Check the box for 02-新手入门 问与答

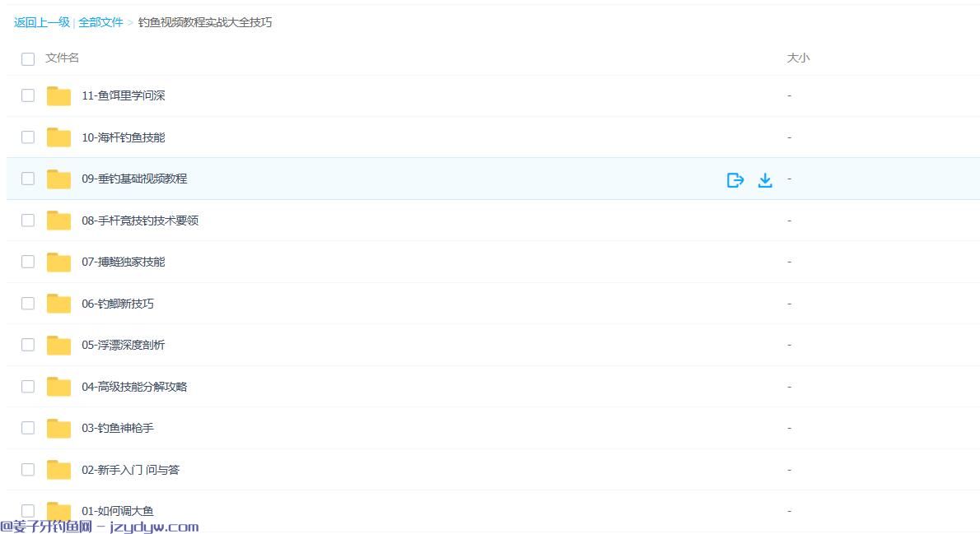point(27,469)
